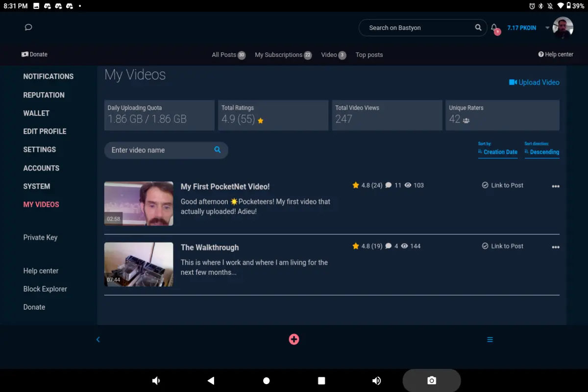
Task: Click Total Video Views card
Action: [387, 115]
